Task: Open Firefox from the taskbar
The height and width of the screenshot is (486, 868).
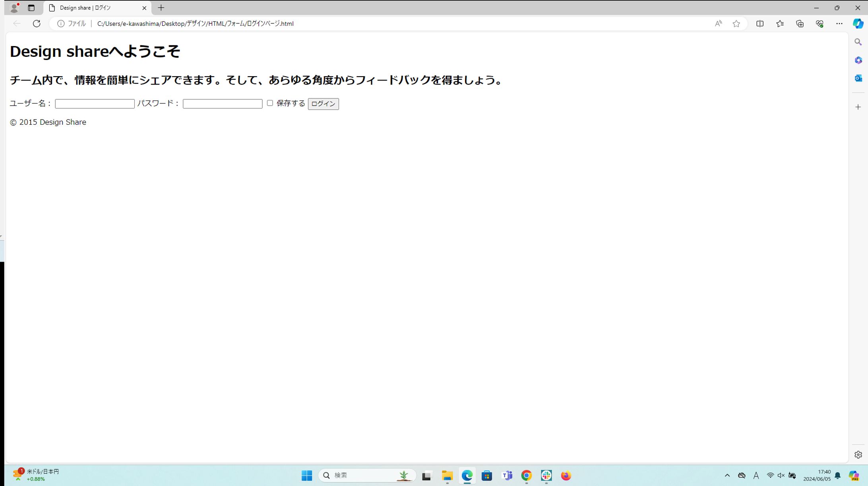Action: coord(566,475)
